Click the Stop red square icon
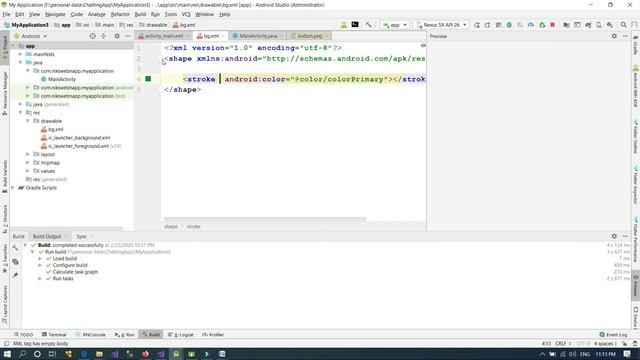Image resolution: width=640 pixels, height=360 pixels. pyautogui.click(x=553, y=25)
